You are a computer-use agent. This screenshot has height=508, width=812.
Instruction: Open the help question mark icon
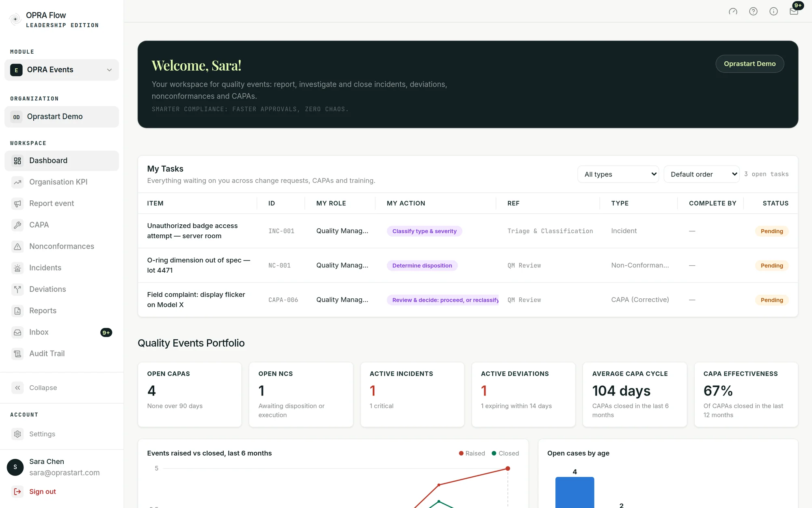click(x=753, y=11)
